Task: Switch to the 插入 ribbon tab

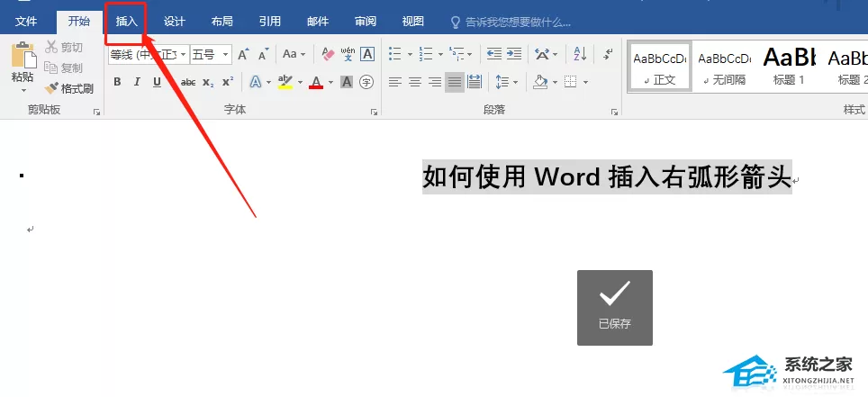Action: tap(126, 22)
